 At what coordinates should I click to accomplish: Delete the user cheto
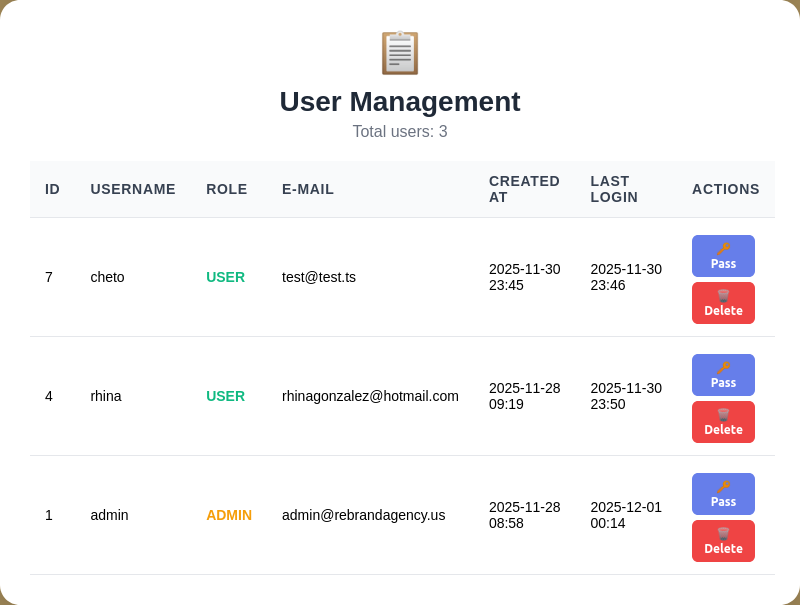click(723, 303)
